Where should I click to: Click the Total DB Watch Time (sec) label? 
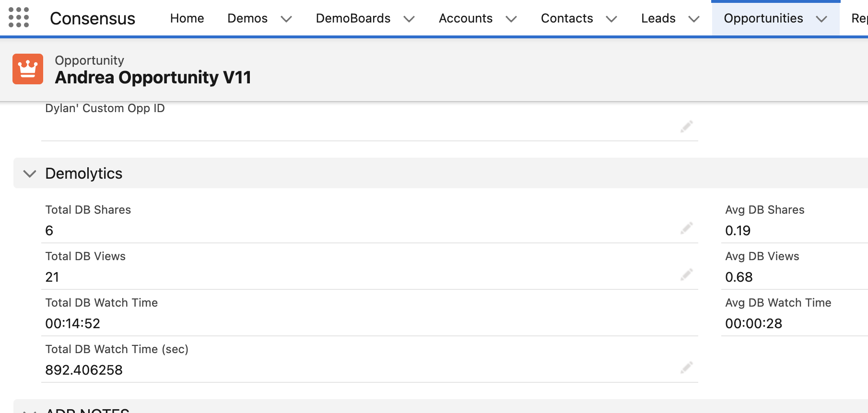click(x=117, y=349)
